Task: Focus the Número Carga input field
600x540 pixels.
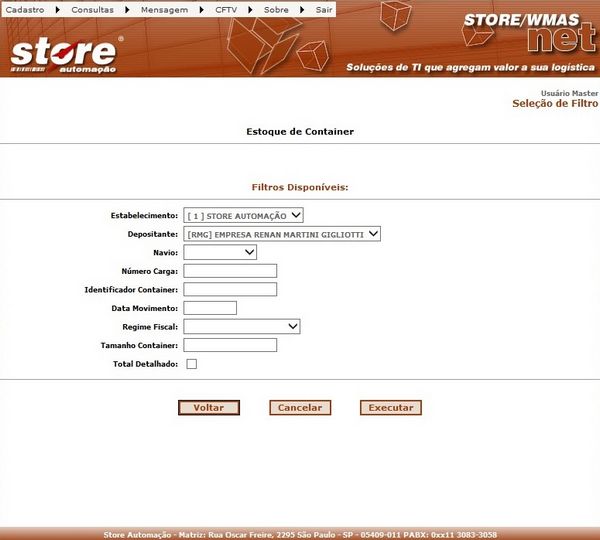Action: 230,271
